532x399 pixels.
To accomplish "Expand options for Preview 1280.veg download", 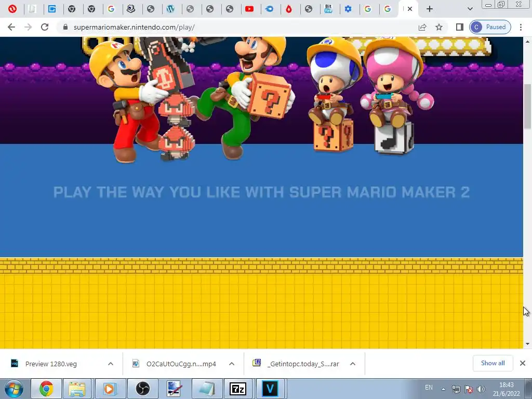I will [111, 364].
